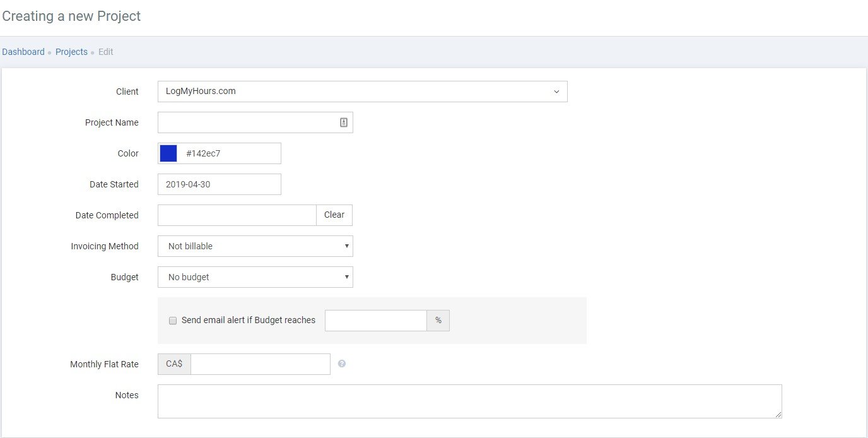Image resolution: width=868 pixels, height=438 pixels.
Task: Click the Client dropdown chevron arrow
Action: click(557, 92)
